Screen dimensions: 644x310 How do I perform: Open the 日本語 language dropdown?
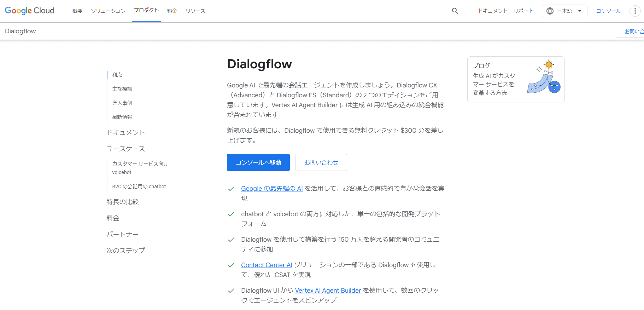(564, 11)
